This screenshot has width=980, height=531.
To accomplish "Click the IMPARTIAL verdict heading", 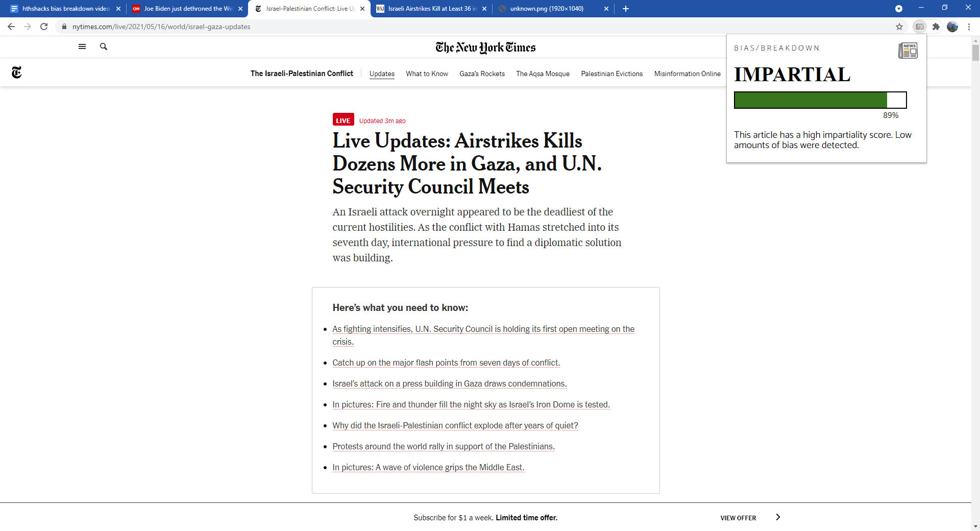I will (792, 75).
